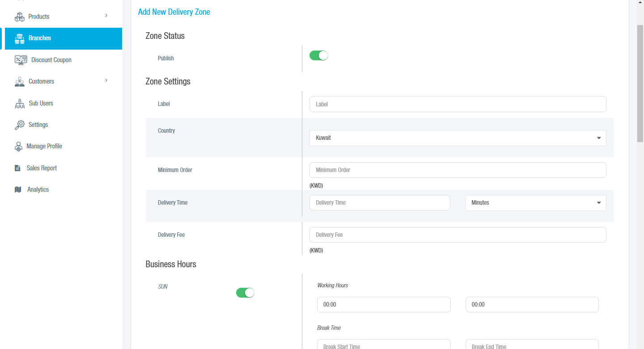The image size is (644, 349).
Task: Click the Break Time label
Action: tap(329, 328)
